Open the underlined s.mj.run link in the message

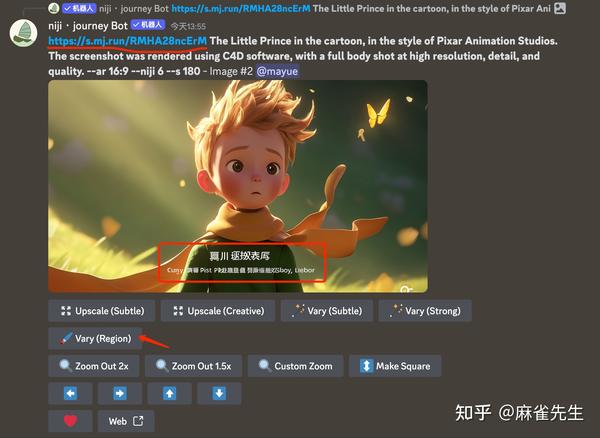127,41
